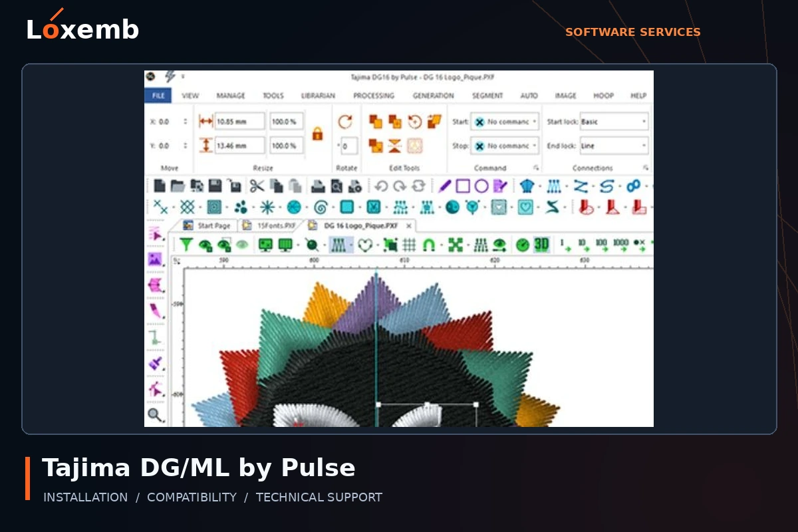Viewport: 798px width, 532px height.
Task: Select the blue Z-shaped steil stitch tool
Action: 581,186
